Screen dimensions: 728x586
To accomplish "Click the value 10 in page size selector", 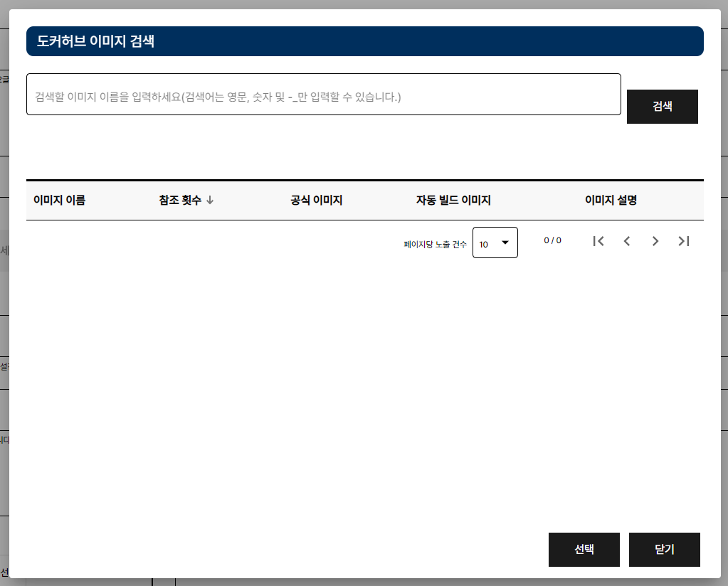I will [484, 244].
